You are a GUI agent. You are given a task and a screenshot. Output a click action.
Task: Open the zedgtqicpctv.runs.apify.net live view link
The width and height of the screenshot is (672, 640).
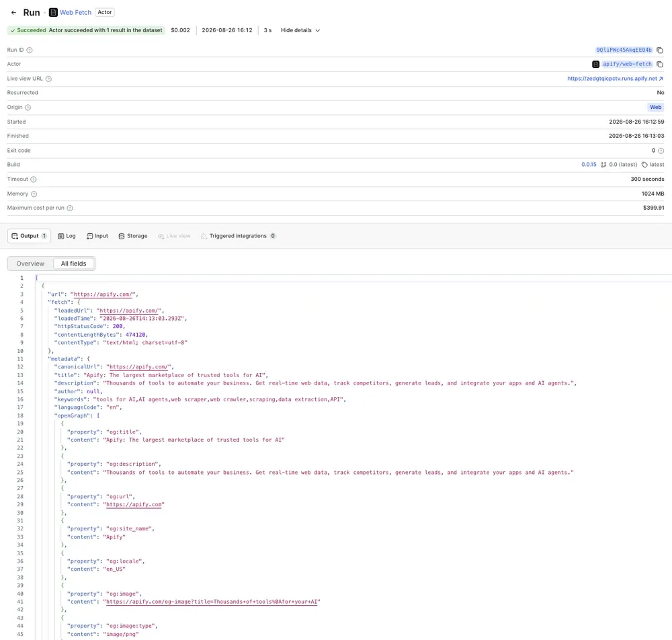point(616,79)
